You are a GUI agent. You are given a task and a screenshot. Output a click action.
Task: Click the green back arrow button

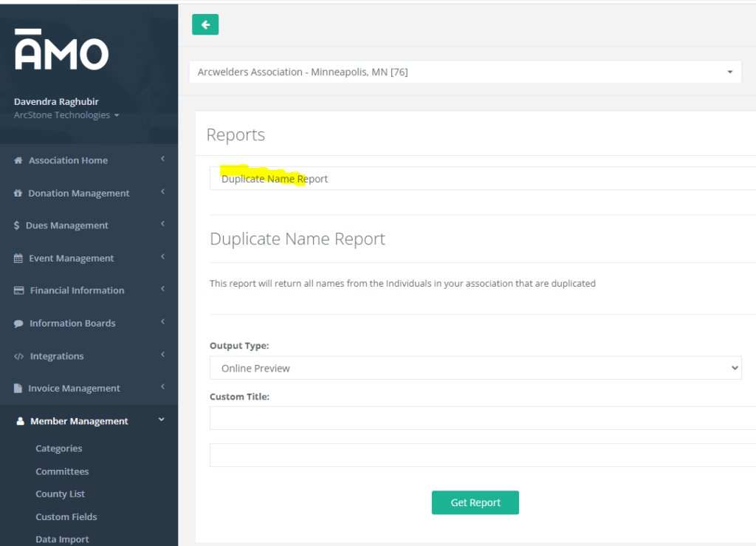(x=205, y=24)
